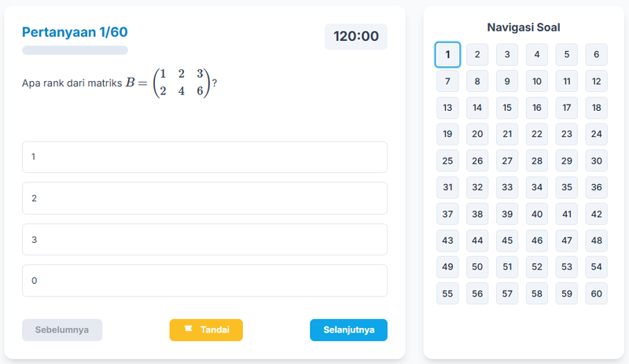Select answer option 0
This screenshot has width=629, height=364.
point(204,280)
